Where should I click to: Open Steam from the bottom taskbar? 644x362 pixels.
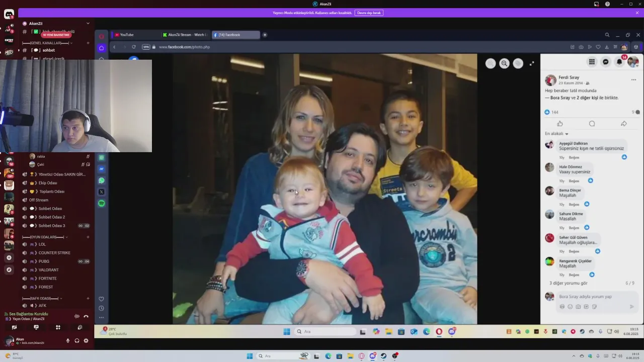point(384,356)
